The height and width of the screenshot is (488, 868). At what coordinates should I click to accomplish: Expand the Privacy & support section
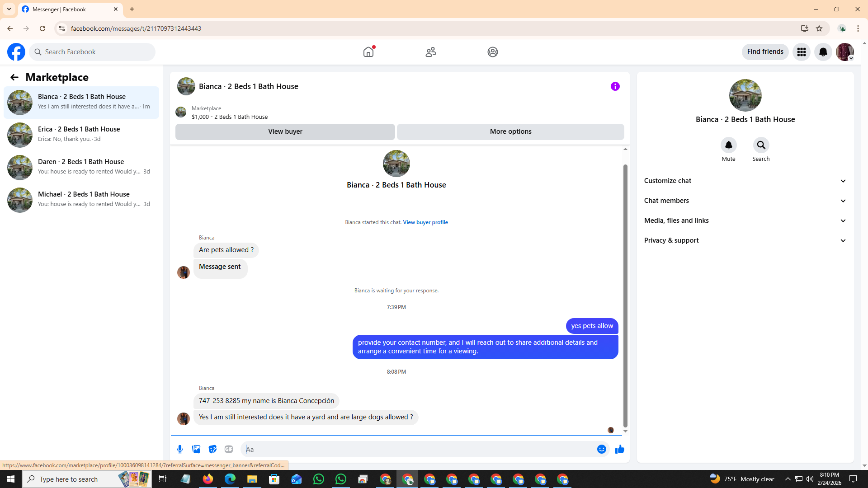click(x=745, y=240)
